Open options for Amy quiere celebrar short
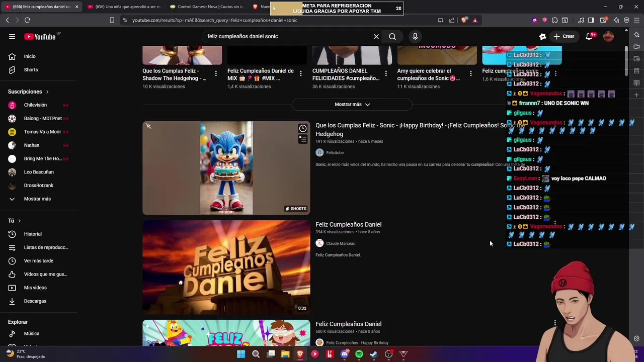 point(471,74)
